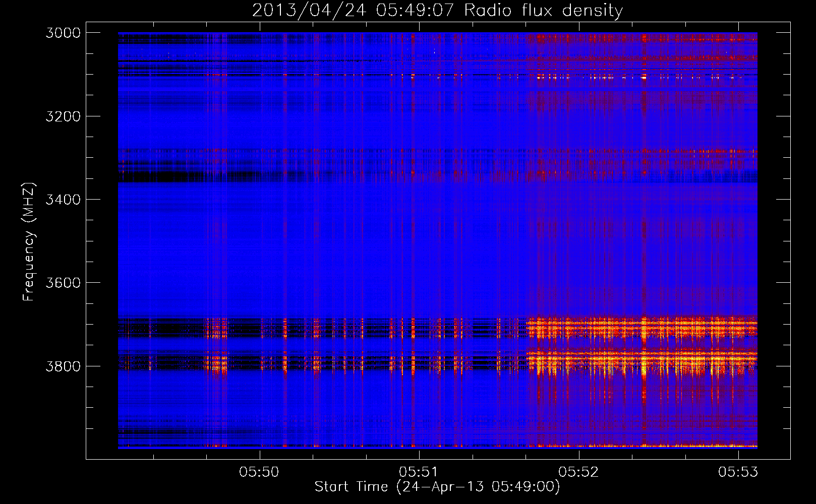Screen dimensions: 816x504
Task: Click the 05:51 time tick label
Action: [419, 472]
